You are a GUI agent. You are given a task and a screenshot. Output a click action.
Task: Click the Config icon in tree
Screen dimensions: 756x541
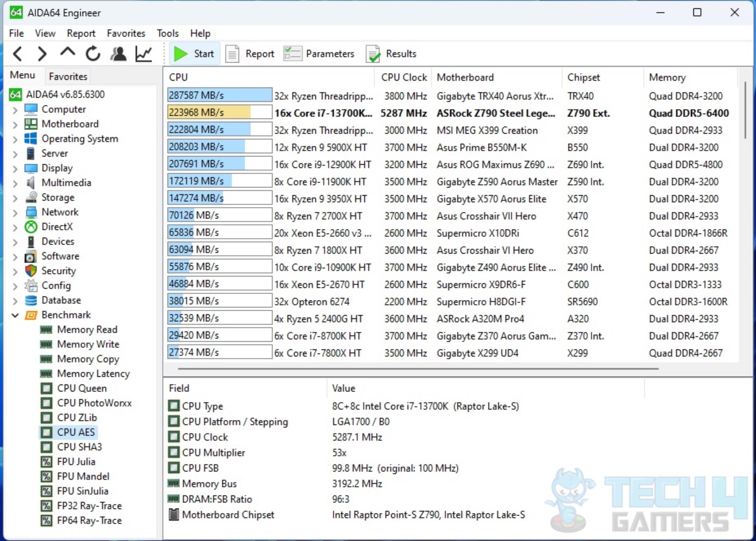coord(31,286)
